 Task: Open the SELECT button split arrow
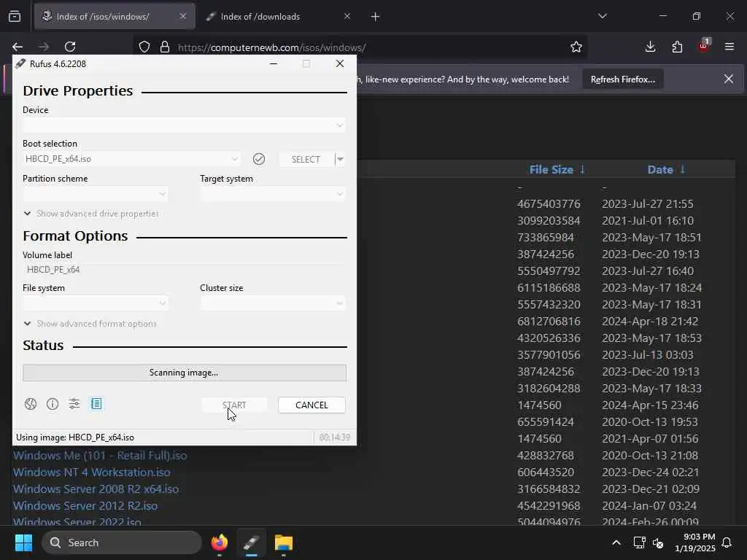tap(340, 159)
